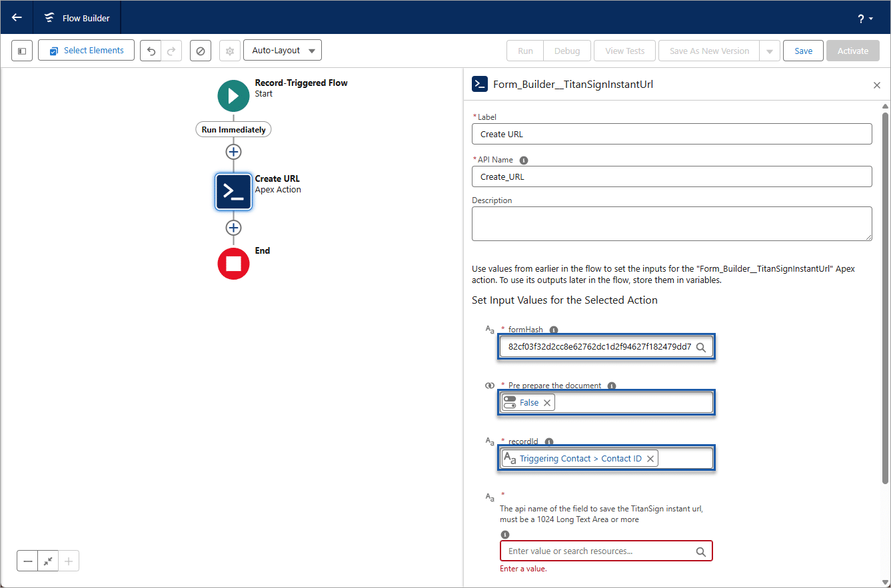
Task: Select the Create URL Apex Action node
Action: [x=233, y=191]
